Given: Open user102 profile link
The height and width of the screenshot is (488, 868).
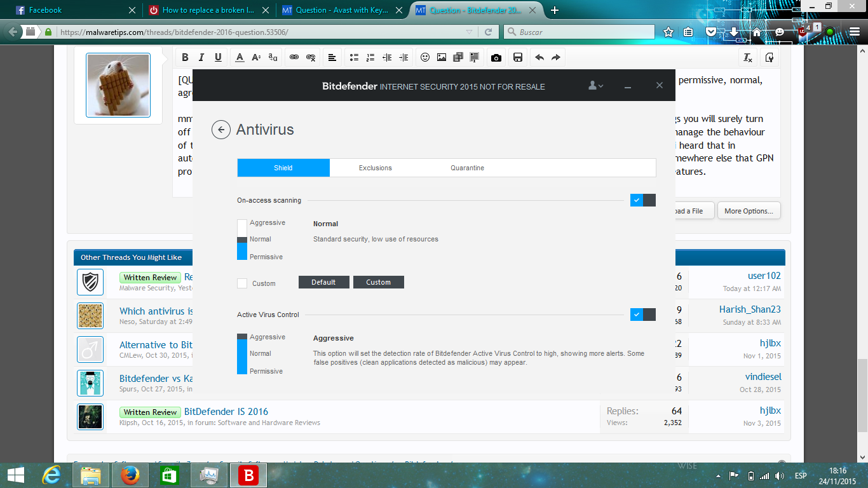Looking at the screenshot, I should [764, 276].
